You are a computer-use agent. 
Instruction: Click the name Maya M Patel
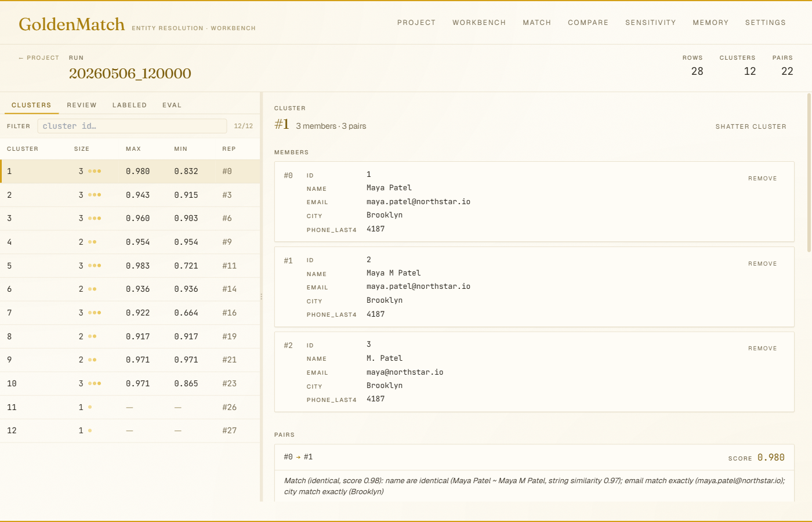[x=394, y=273]
